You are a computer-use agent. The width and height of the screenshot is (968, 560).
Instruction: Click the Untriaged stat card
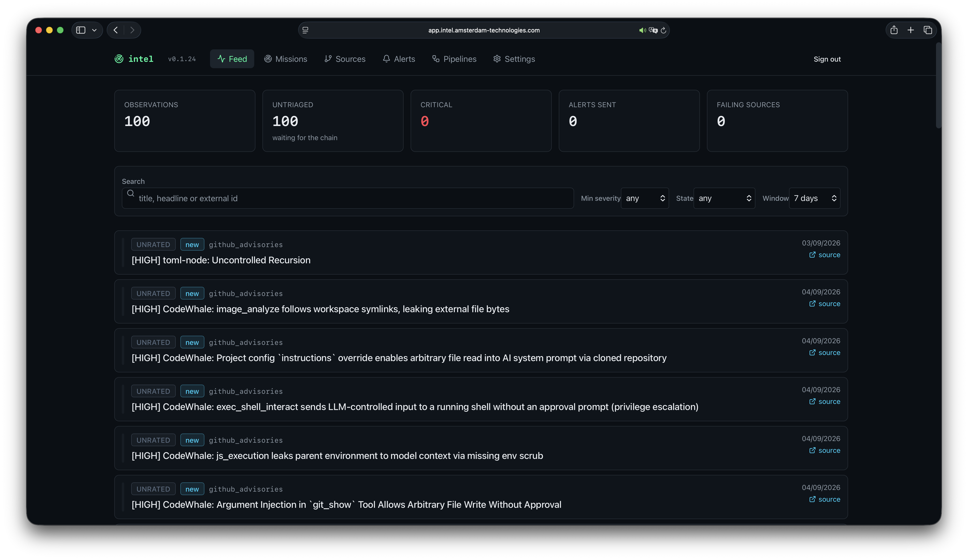click(x=333, y=121)
